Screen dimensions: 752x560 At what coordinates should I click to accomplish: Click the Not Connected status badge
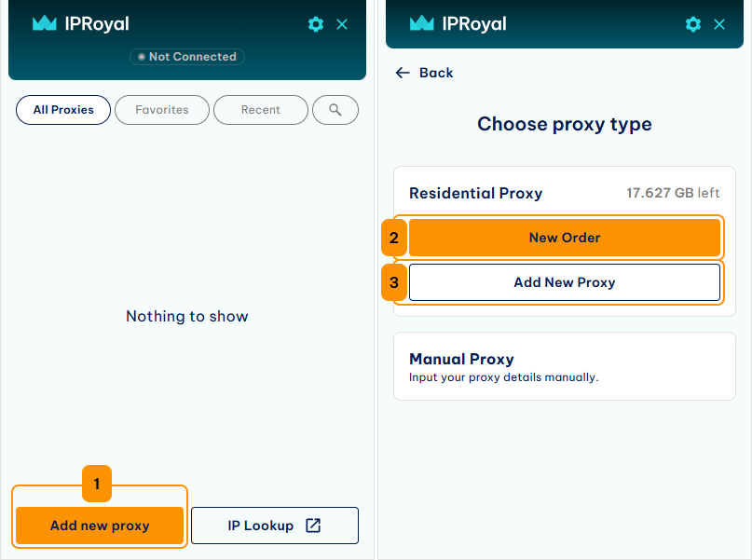(x=187, y=57)
